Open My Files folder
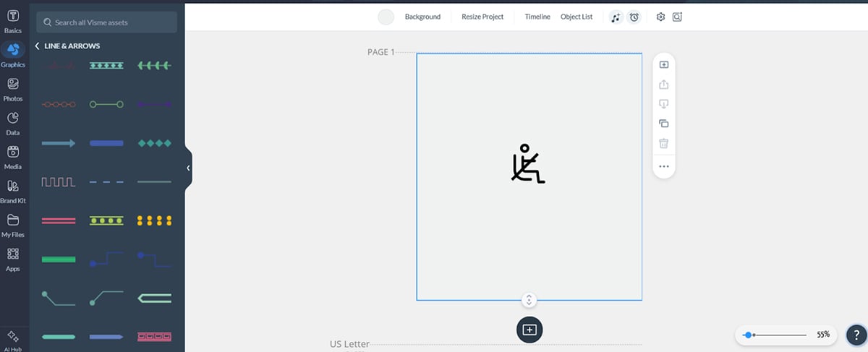Screen dimensions: 868x352 click(13, 224)
